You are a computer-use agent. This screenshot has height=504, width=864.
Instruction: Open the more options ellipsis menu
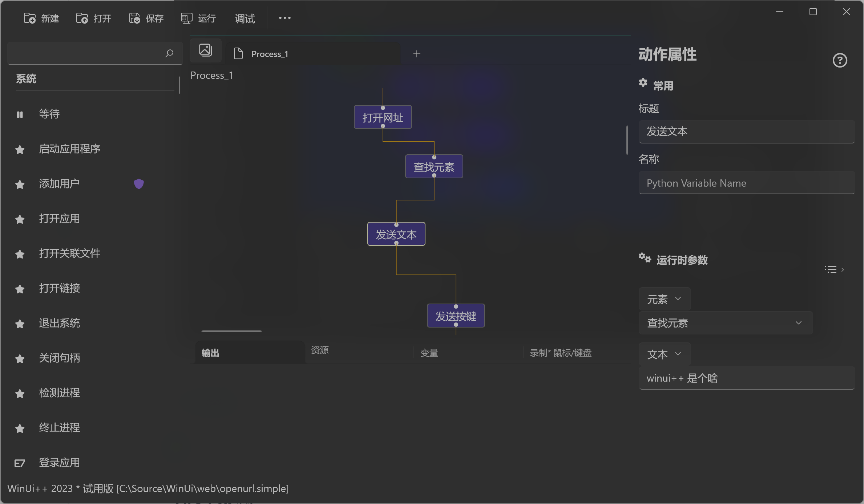(284, 18)
